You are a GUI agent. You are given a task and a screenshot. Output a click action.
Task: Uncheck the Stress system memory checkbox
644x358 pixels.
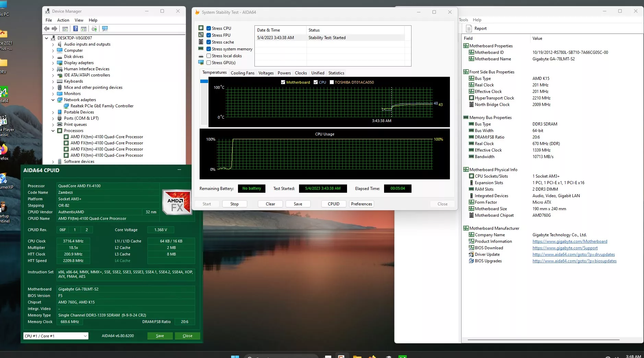208,49
